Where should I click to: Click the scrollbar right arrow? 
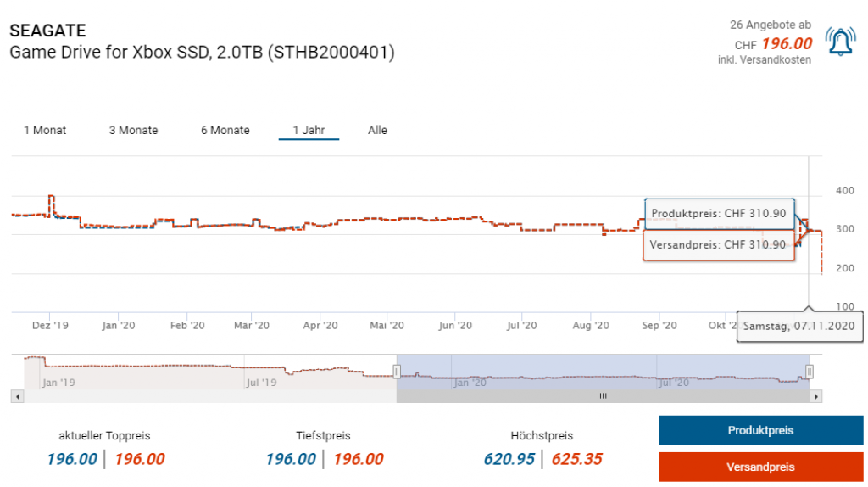pyautogui.click(x=816, y=396)
